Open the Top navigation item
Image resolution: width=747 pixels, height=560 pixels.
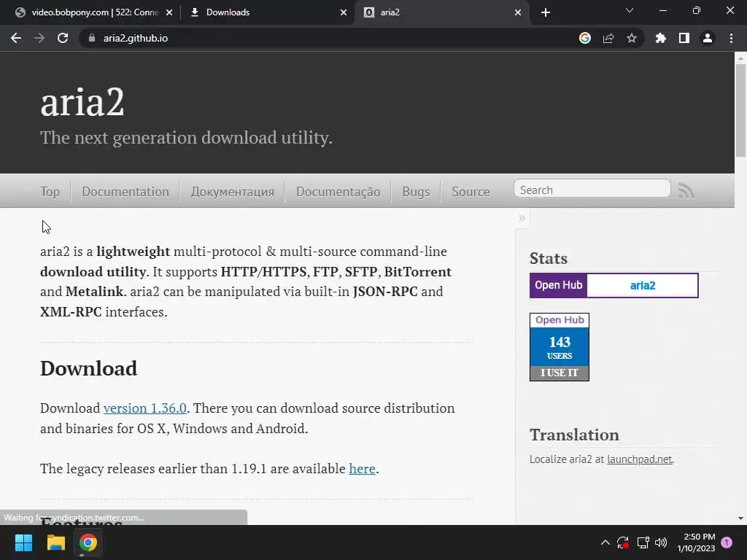click(50, 192)
